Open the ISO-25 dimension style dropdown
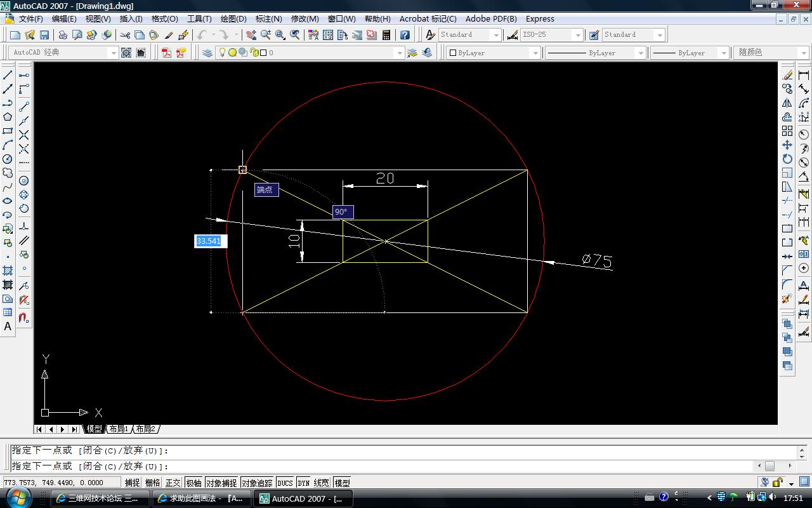The width and height of the screenshot is (812, 508). 577,35
